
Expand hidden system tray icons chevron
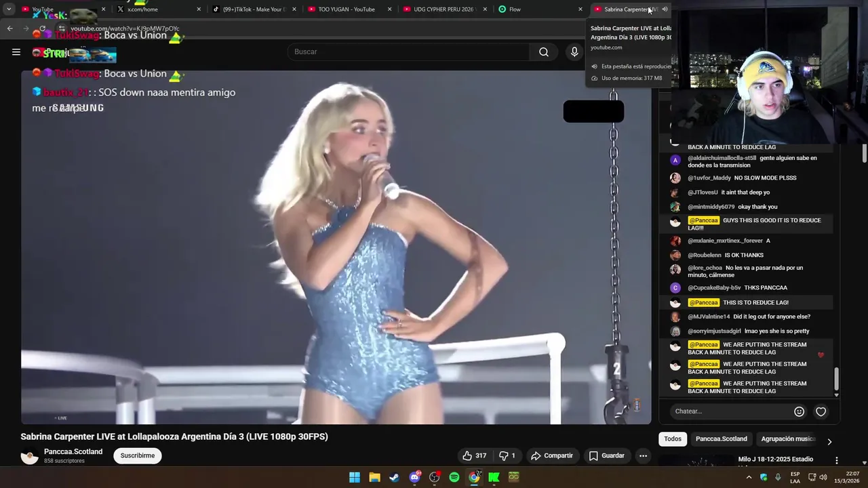[x=749, y=477]
